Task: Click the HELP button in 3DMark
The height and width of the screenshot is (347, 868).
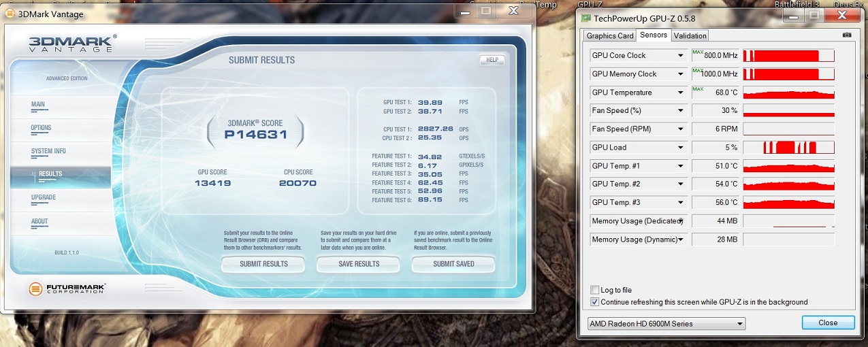Action: pyautogui.click(x=492, y=60)
